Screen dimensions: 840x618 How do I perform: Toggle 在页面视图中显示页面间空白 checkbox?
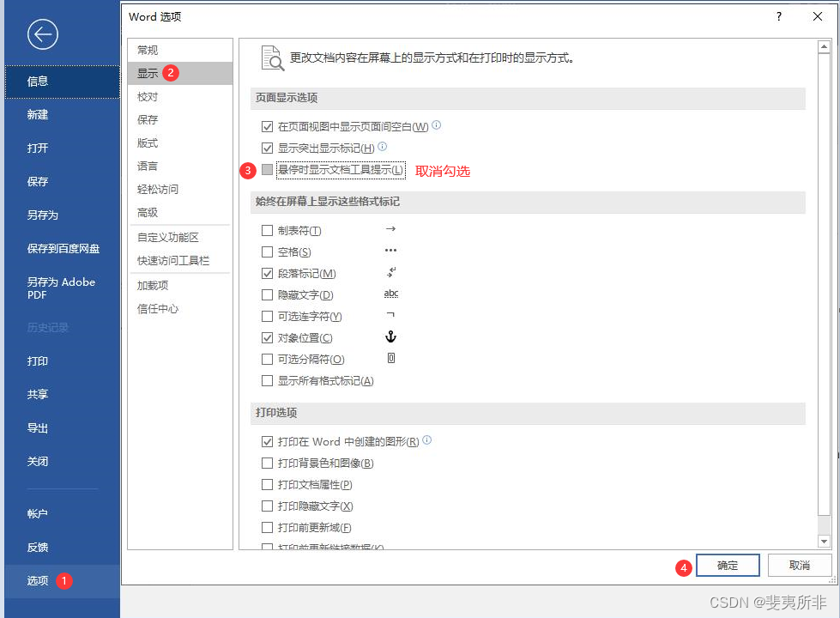tap(267, 126)
